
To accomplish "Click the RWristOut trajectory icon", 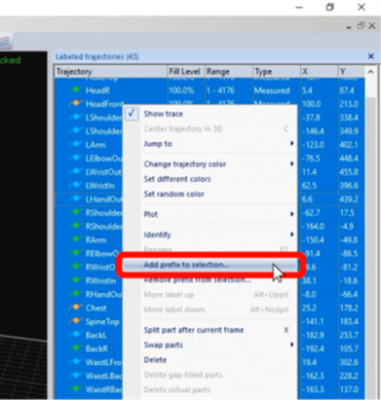I will pos(76,267).
